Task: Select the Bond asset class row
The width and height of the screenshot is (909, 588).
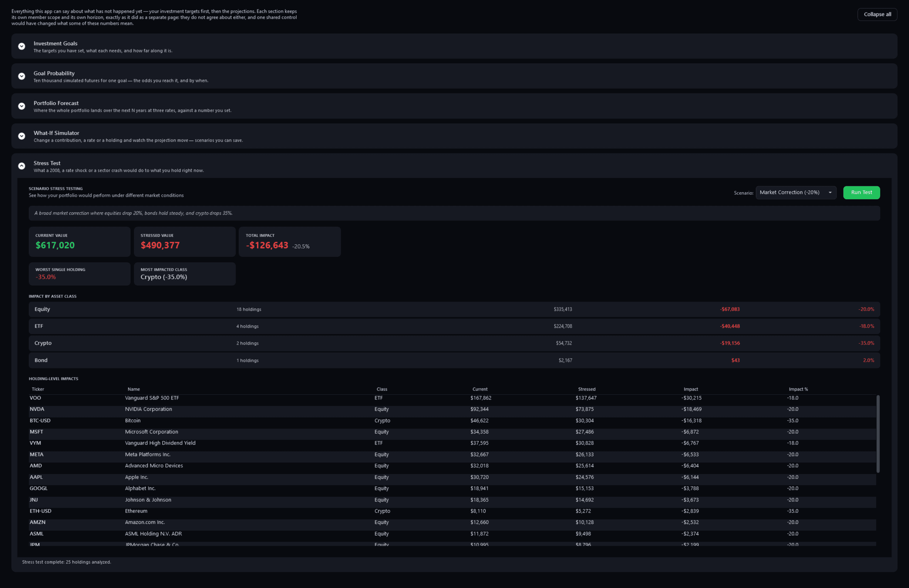Action: click(x=454, y=360)
